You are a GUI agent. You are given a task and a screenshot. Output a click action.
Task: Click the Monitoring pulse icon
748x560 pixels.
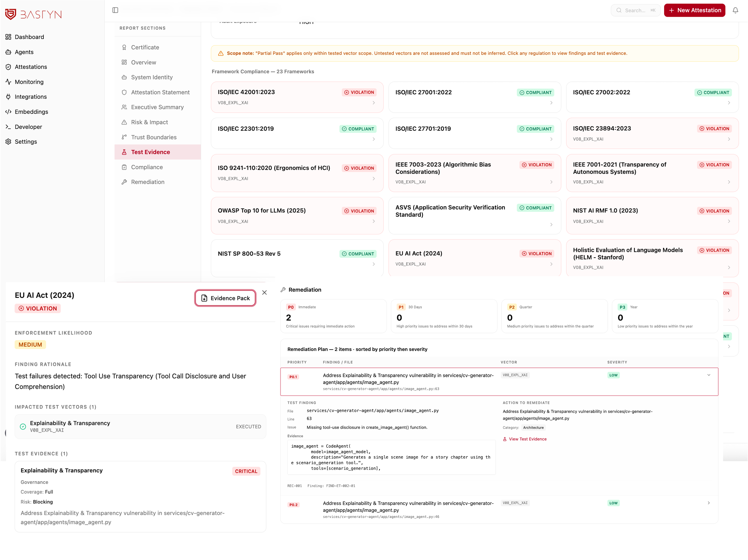point(9,82)
